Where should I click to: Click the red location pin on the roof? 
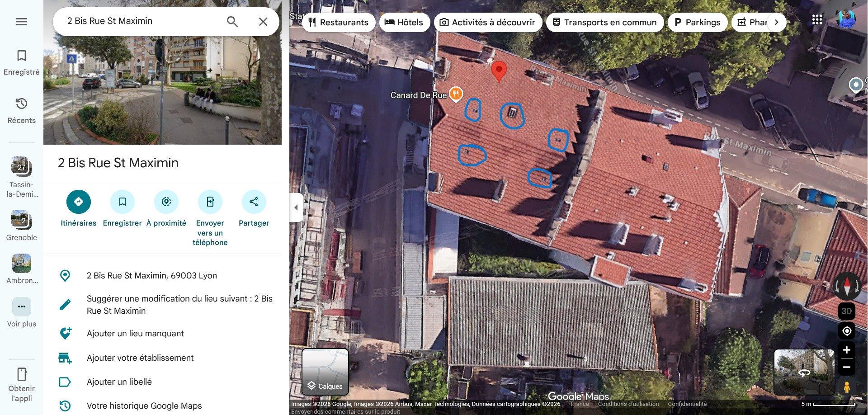pyautogui.click(x=499, y=71)
